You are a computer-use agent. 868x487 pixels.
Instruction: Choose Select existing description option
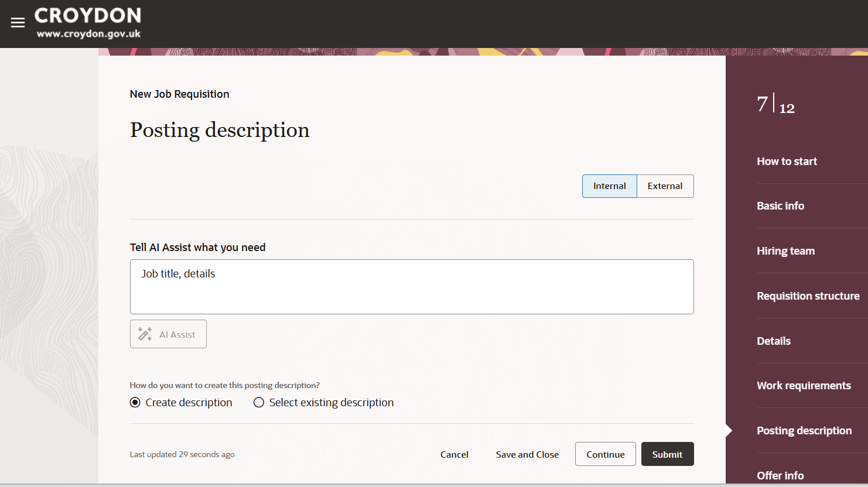pyautogui.click(x=259, y=402)
